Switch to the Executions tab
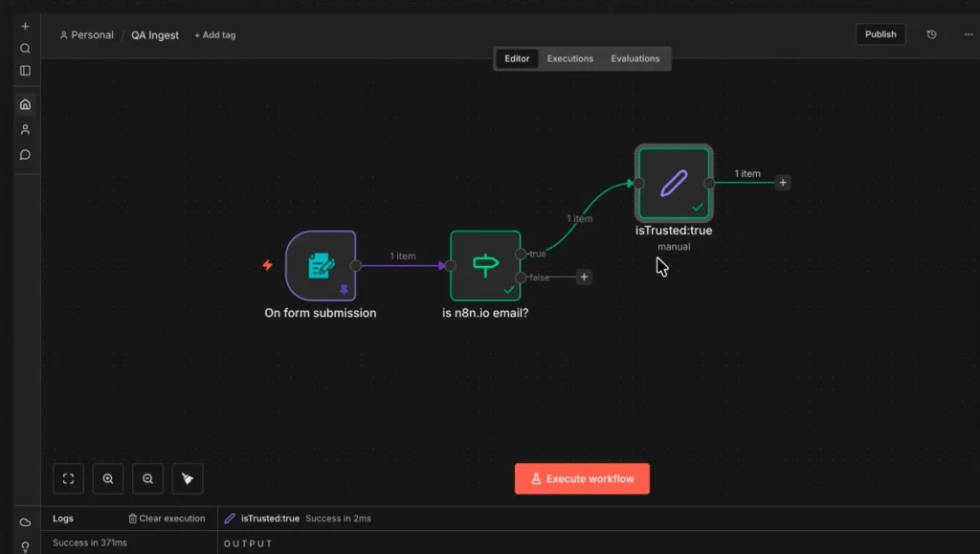Screen dimensions: 980x554 pos(569,58)
